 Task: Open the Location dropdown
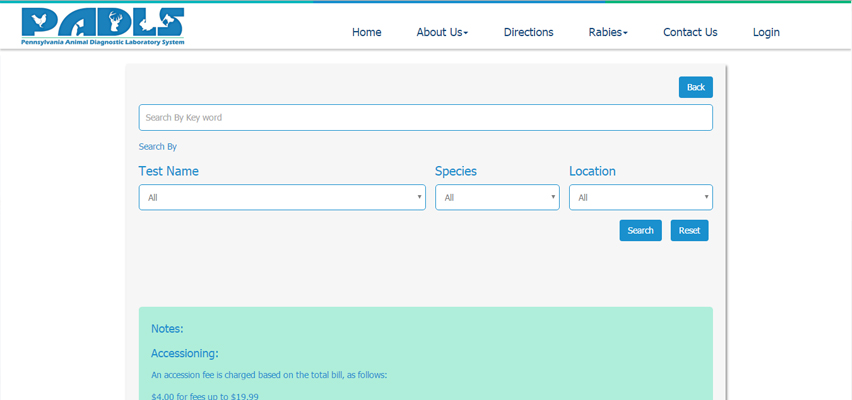(x=641, y=197)
